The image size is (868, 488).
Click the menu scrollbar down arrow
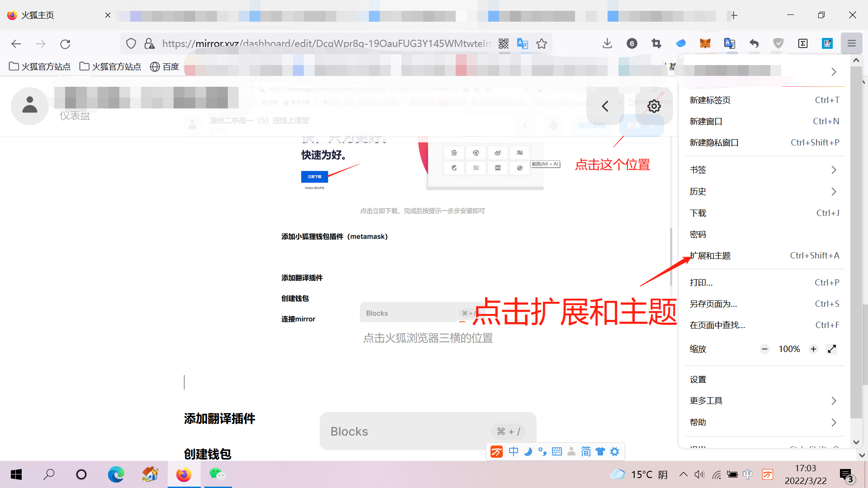coord(856,442)
